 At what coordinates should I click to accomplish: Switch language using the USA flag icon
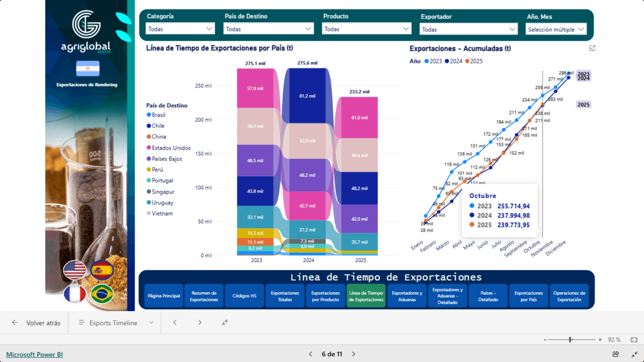click(x=74, y=271)
